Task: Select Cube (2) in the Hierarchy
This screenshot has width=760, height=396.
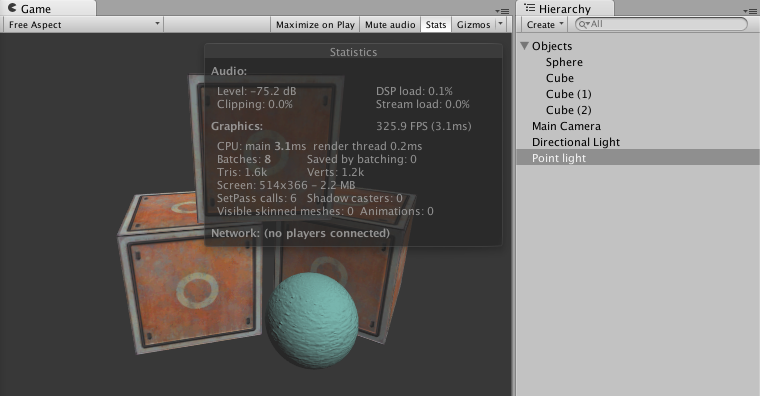Action: pos(569,110)
